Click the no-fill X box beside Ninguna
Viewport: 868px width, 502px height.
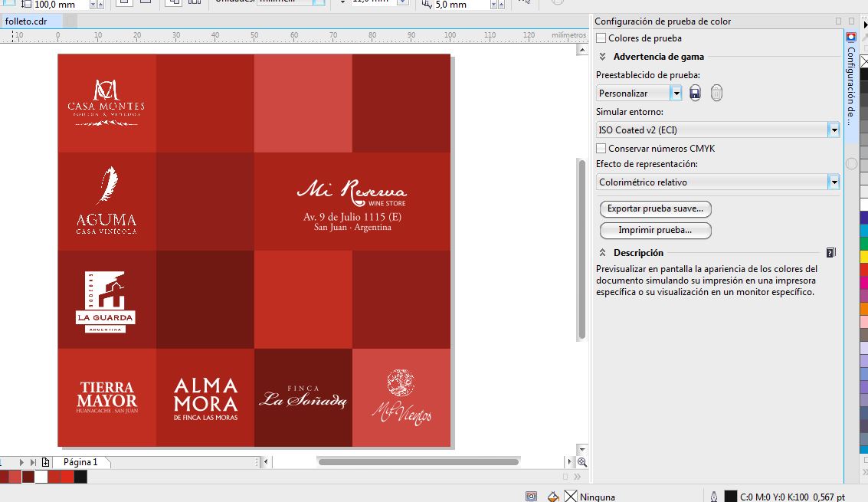point(570,497)
